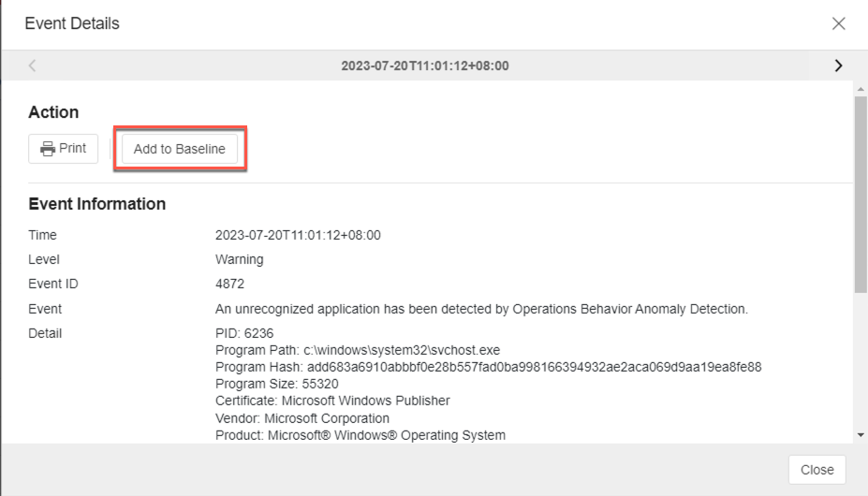The height and width of the screenshot is (496, 868).
Task: Click the Event Information section heading
Action: click(97, 204)
